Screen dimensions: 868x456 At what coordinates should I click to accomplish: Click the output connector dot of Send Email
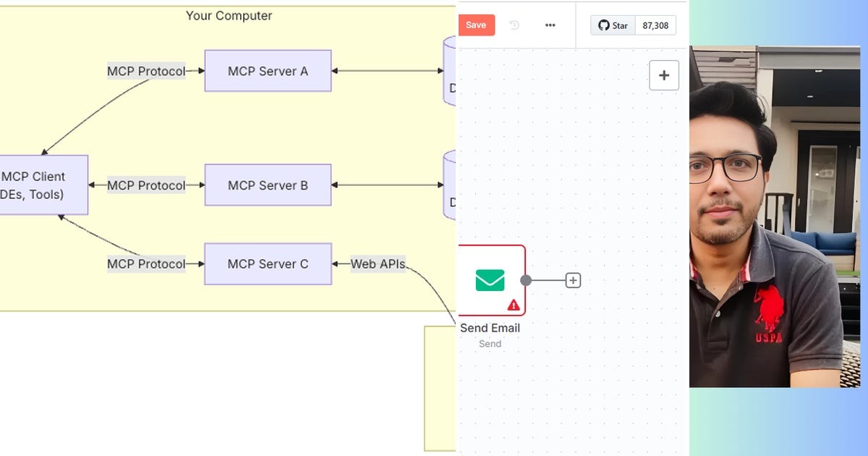(526, 279)
